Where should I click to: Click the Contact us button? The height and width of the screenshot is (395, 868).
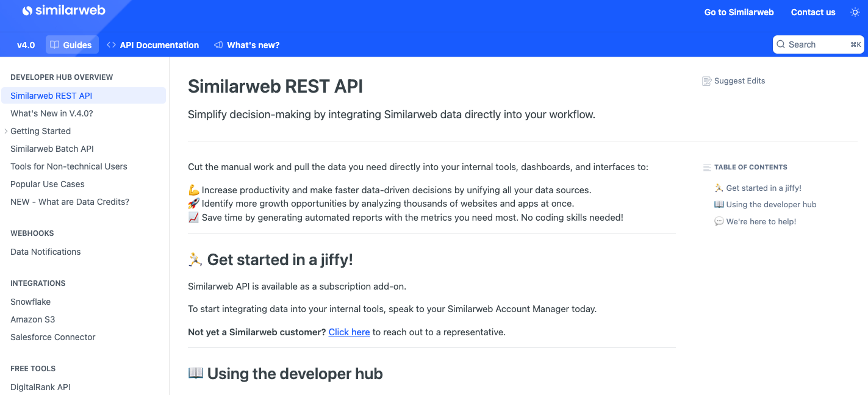coord(813,12)
